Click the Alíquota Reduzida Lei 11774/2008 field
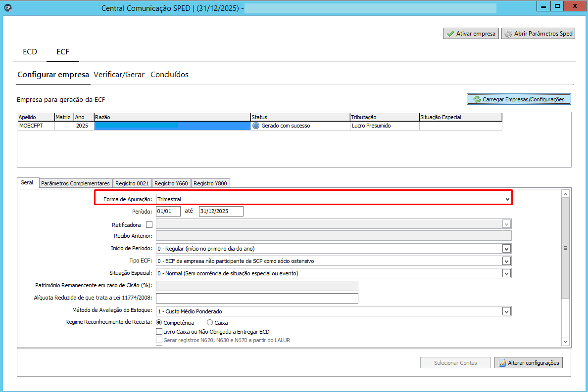 click(257, 298)
